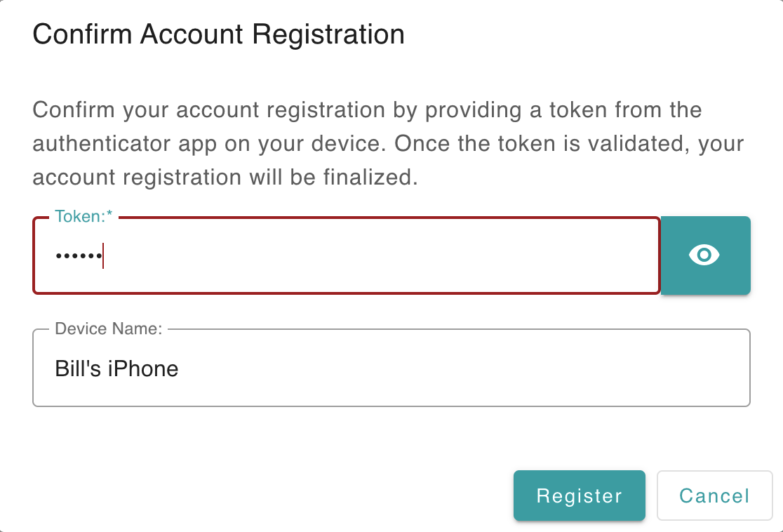Place cursor after Bill's iPhone text

(178, 367)
